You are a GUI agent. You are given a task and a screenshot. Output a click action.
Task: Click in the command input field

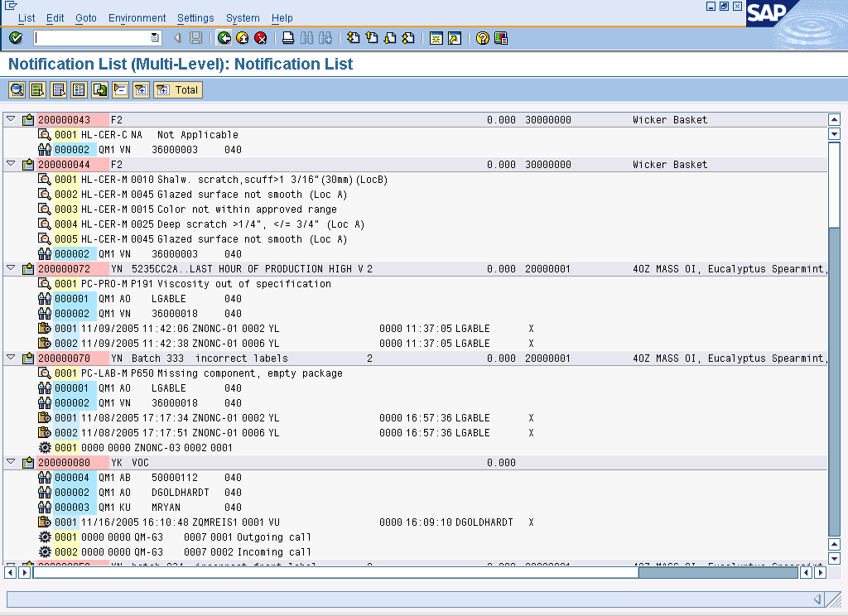(x=93, y=38)
